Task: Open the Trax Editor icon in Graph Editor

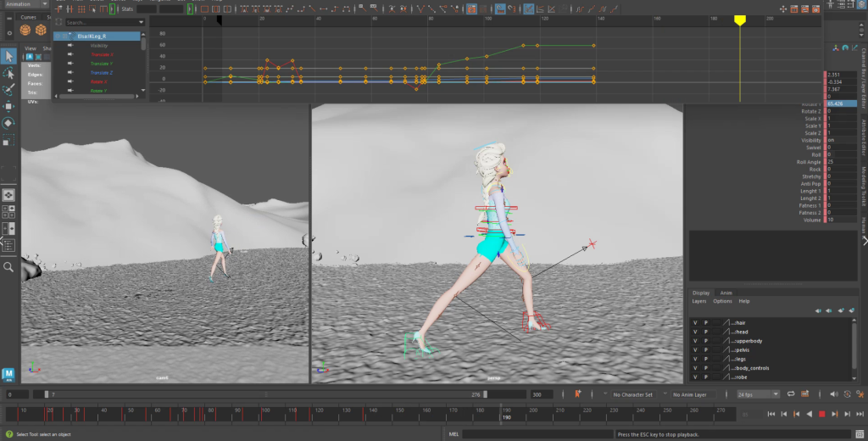Action: pos(804,9)
